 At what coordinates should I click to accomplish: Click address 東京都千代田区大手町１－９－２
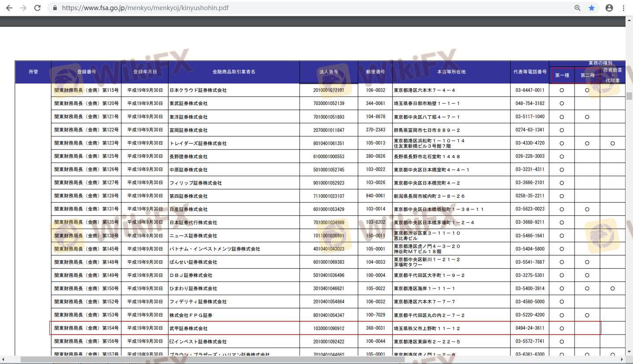pos(429,275)
